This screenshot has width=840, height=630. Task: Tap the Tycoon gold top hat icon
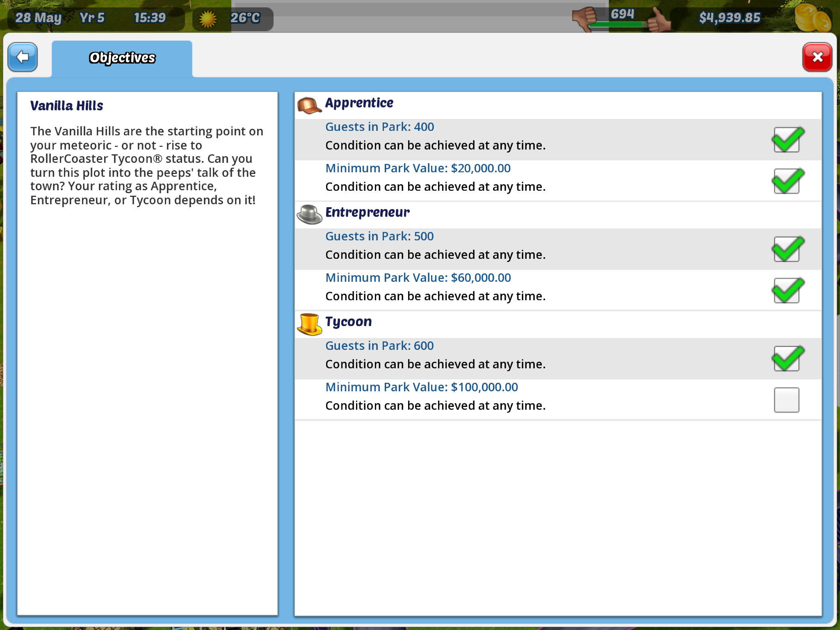(x=309, y=324)
